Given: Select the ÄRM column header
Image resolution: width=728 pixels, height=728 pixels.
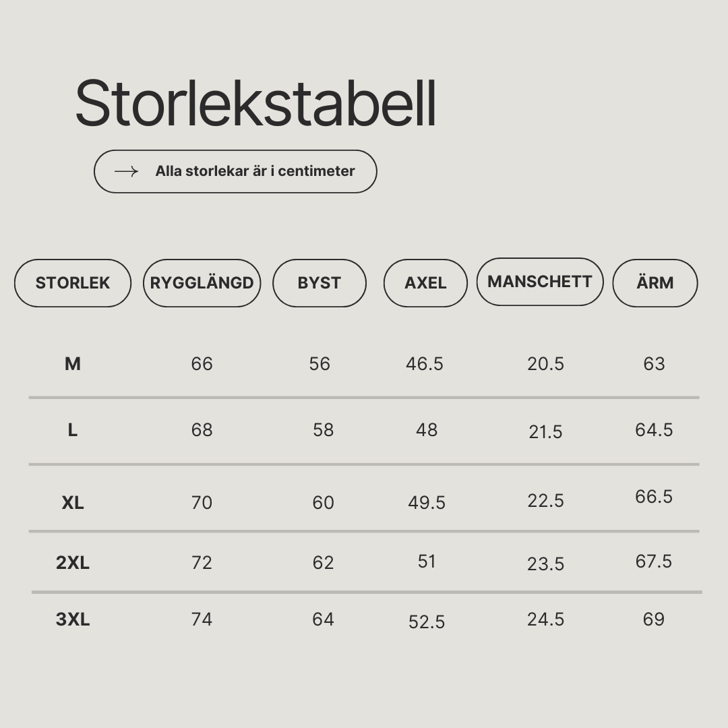Looking at the screenshot, I should 655,282.
